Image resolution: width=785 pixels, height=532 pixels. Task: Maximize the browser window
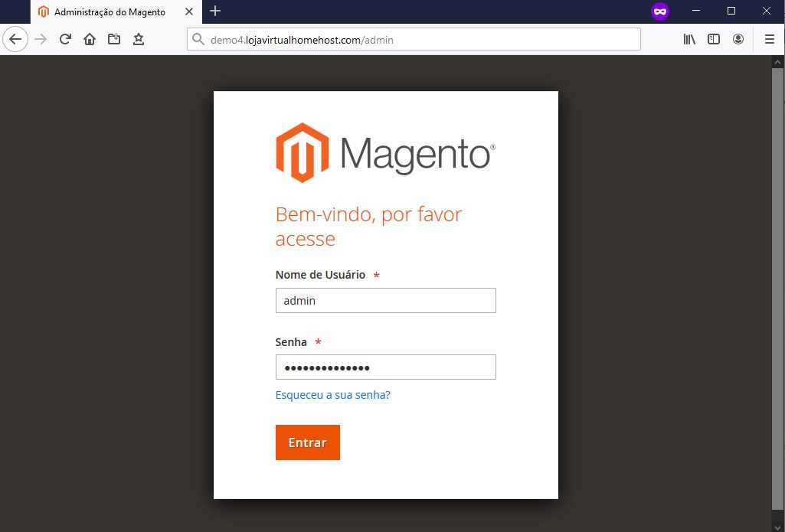(731, 11)
